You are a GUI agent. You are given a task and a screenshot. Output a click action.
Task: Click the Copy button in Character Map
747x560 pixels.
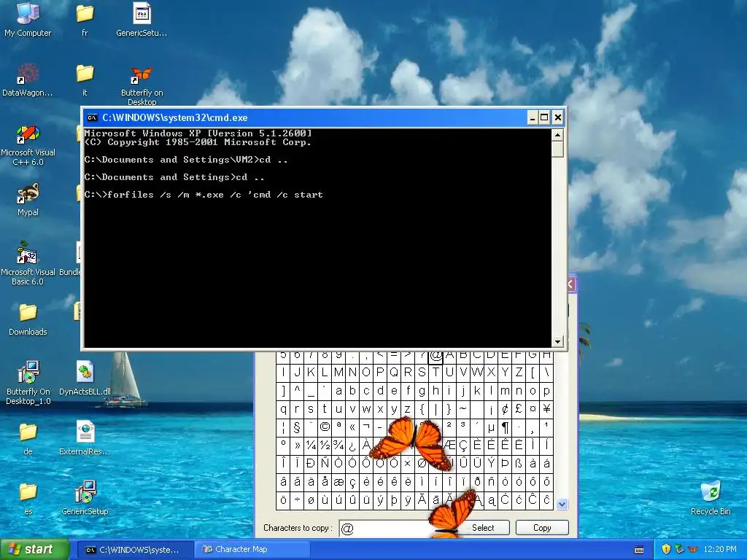(542, 528)
